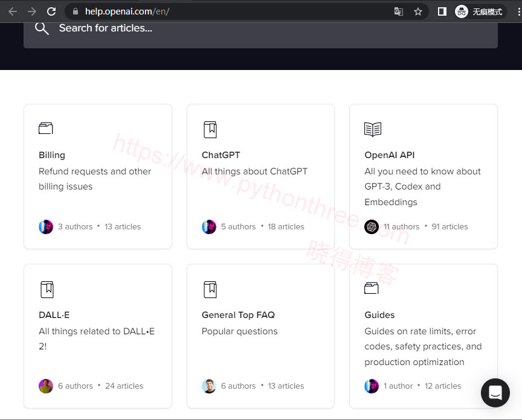Bookmark this page with the star icon
The height and width of the screenshot is (420, 522).
418,12
